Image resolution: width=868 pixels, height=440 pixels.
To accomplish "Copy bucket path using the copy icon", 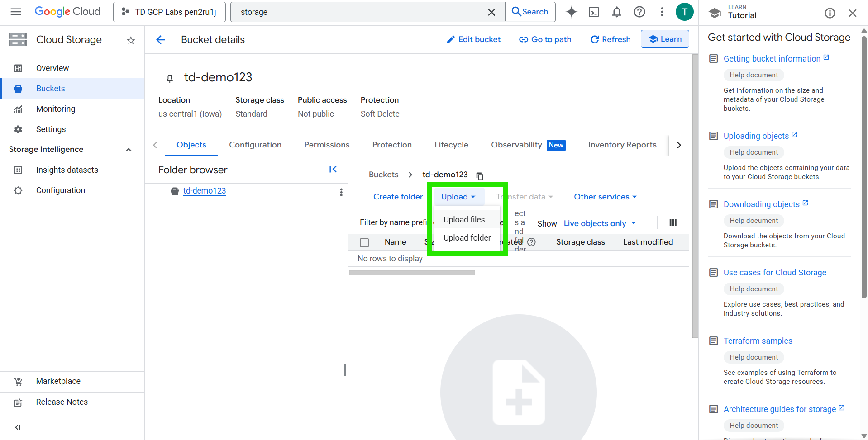I will (x=480, y=176).
